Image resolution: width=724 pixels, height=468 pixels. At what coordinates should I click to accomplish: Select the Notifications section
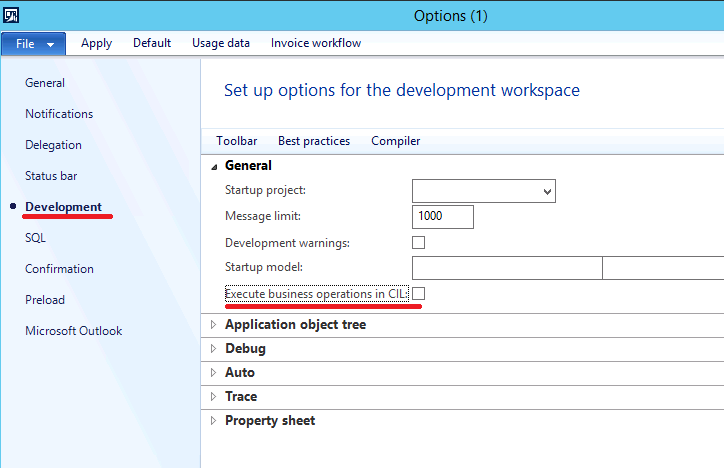(x=59, y=114)
